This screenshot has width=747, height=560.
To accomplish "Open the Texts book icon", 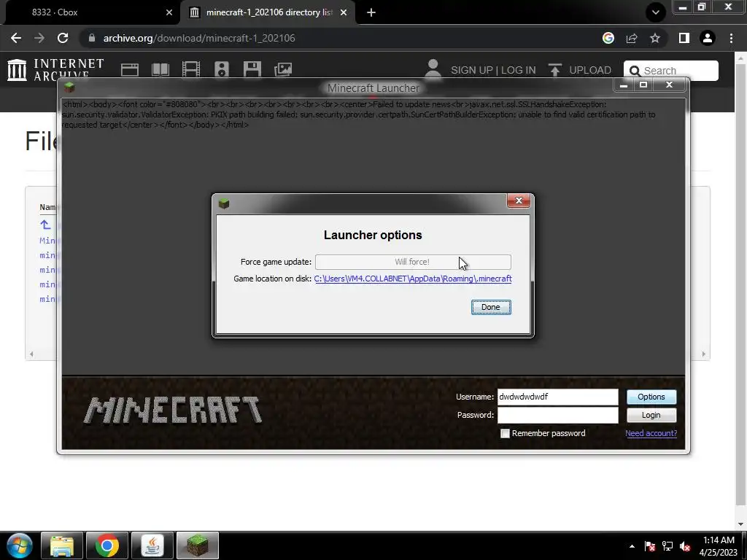I will coord(160,69).
